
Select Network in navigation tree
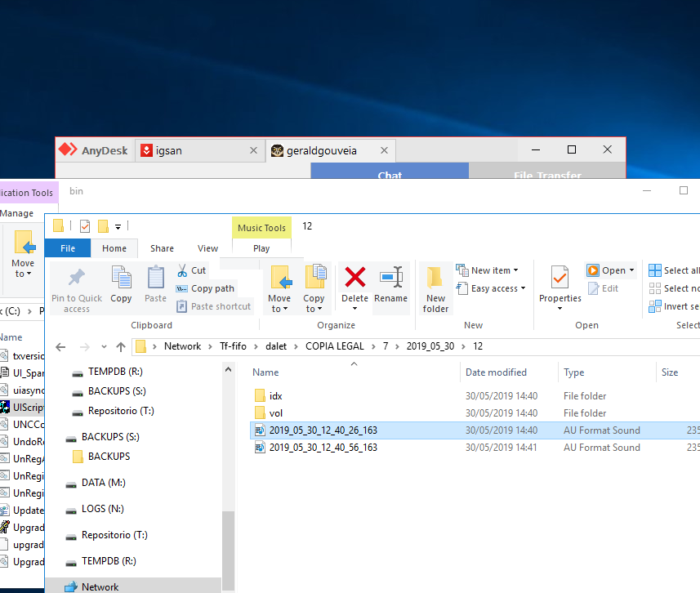point(100,587)
